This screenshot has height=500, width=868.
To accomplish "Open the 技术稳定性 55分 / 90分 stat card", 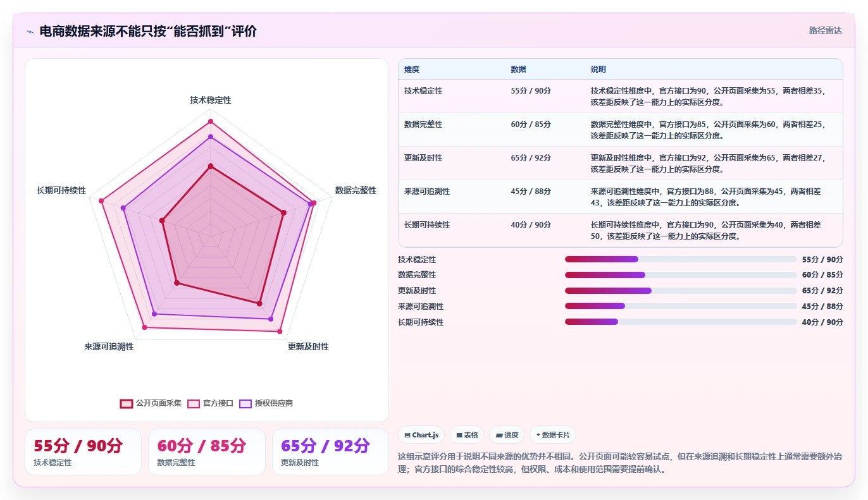I will (83, 452).
